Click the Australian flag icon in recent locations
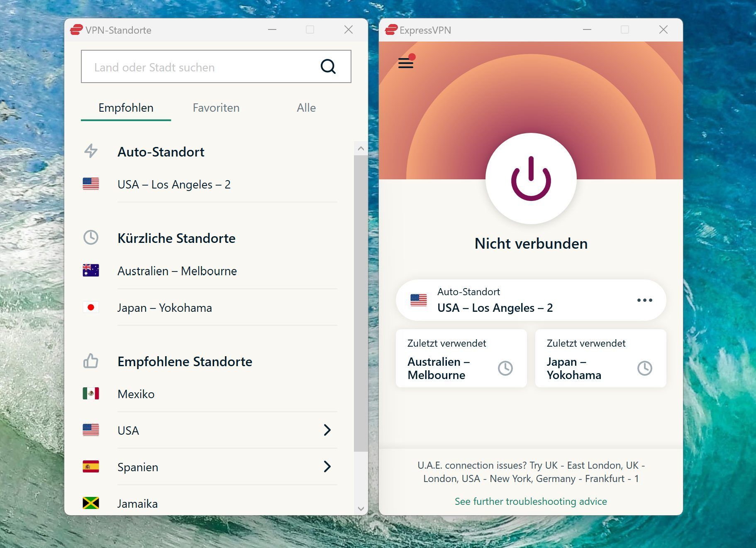The image size is (756, 548). [x=91, y=271]
